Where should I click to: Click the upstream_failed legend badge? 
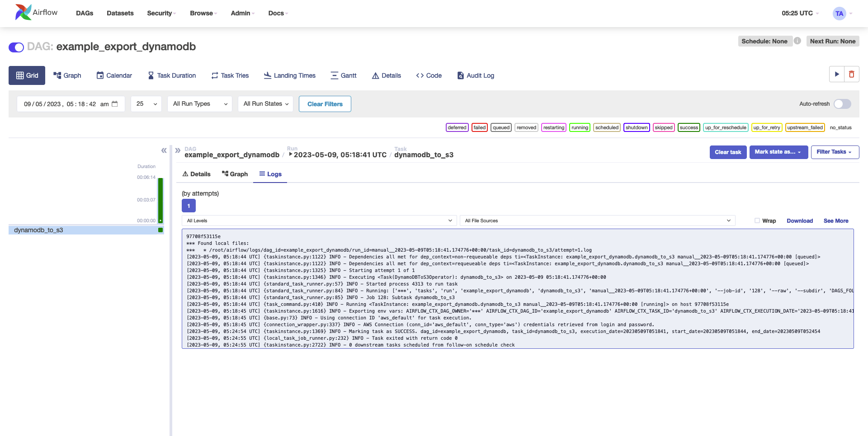805,127
